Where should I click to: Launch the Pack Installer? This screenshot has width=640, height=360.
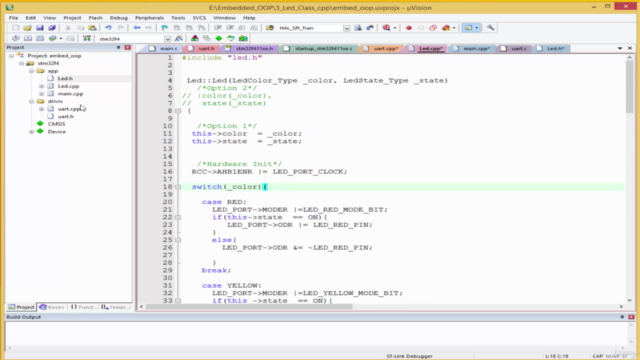coord(243,38)
